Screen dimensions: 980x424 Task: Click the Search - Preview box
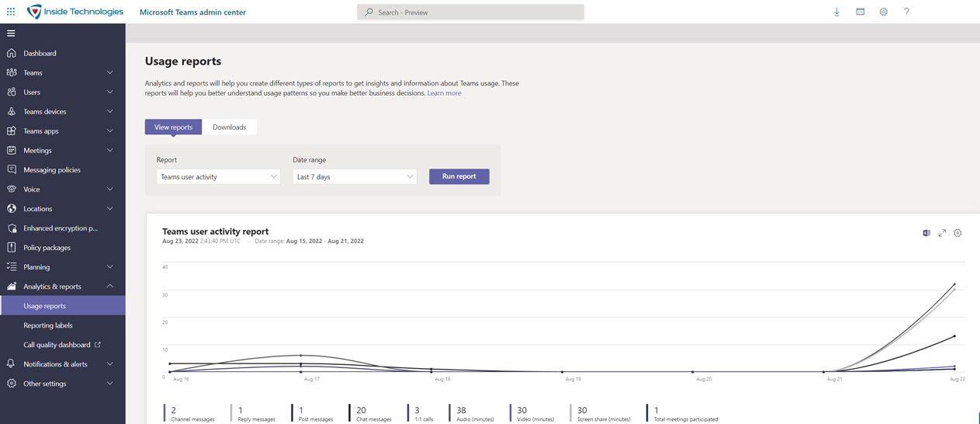click(470, 12)
